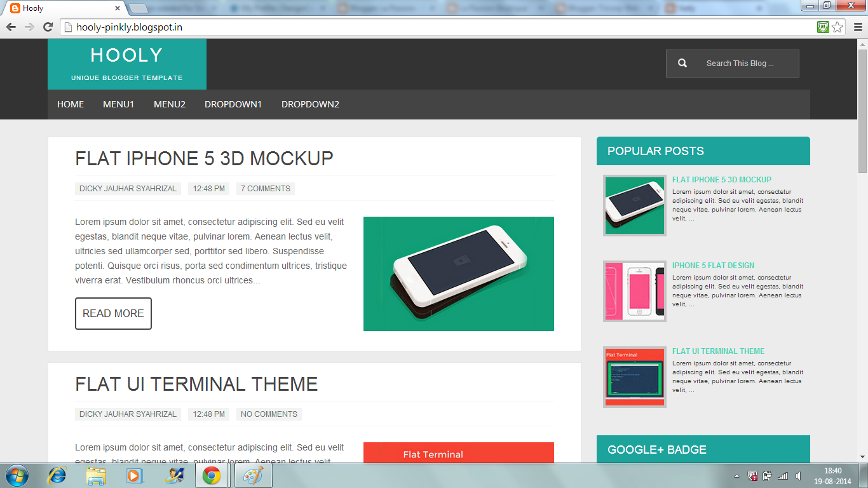Open the DROPDOWN2 navigation menu
The height and width of the screenshot is (488, 868).
(310, 104)
